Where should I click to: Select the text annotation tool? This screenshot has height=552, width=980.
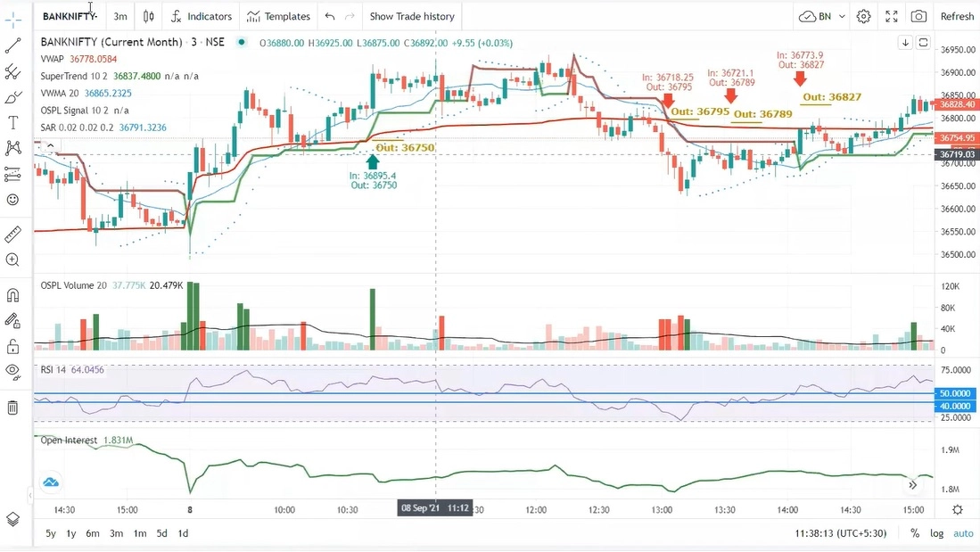(x=13, y=122)
